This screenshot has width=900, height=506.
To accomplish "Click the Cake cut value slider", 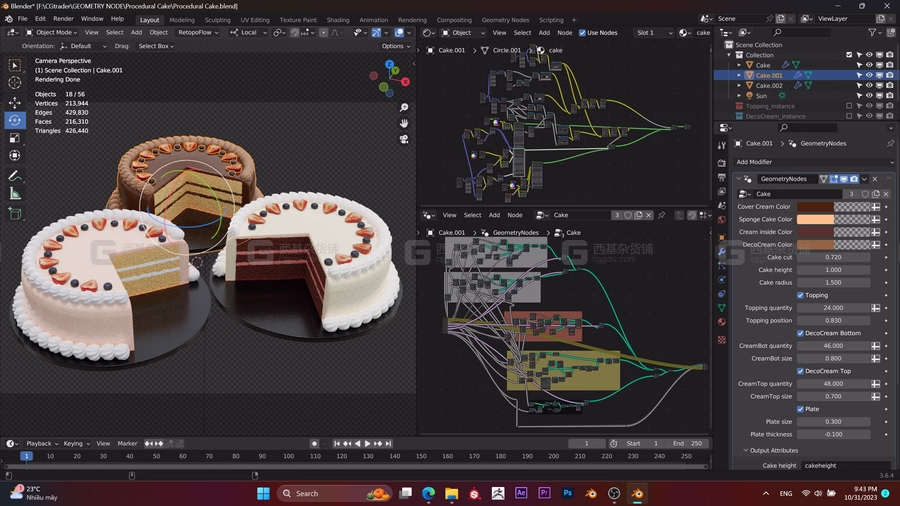I will tap(833, 257).
